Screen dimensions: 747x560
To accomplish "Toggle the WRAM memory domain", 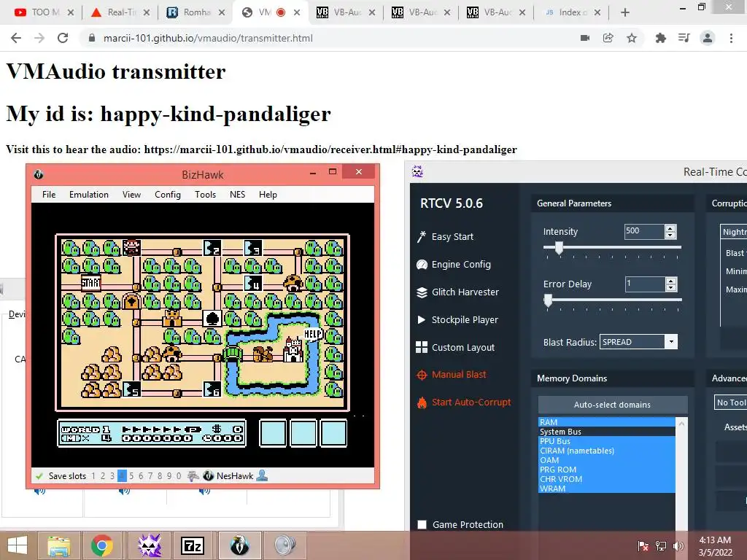I will 606,489.
